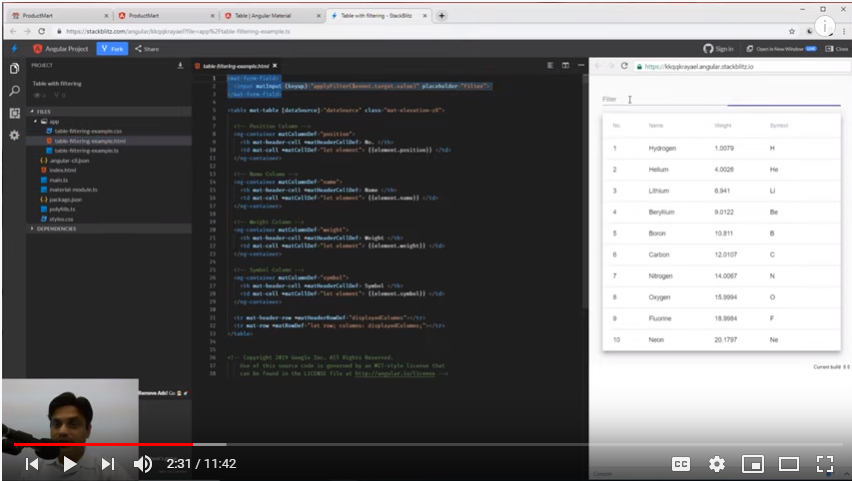Viewport: 852px width, 481px height.
Task: Click the download project icon
Action: (x=180, y=66)
